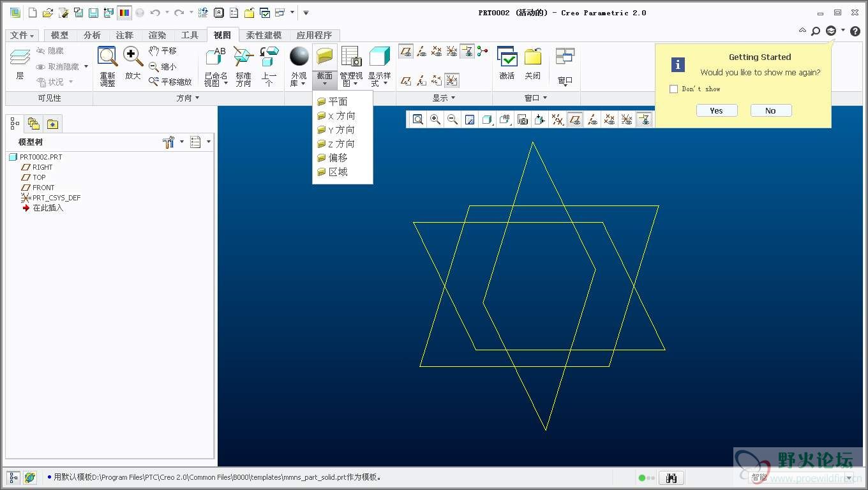This screenshot has height=490, width=868.
Task: Click the Redo arrow in quick access toolbar
Action: click(x=179, y=12)
